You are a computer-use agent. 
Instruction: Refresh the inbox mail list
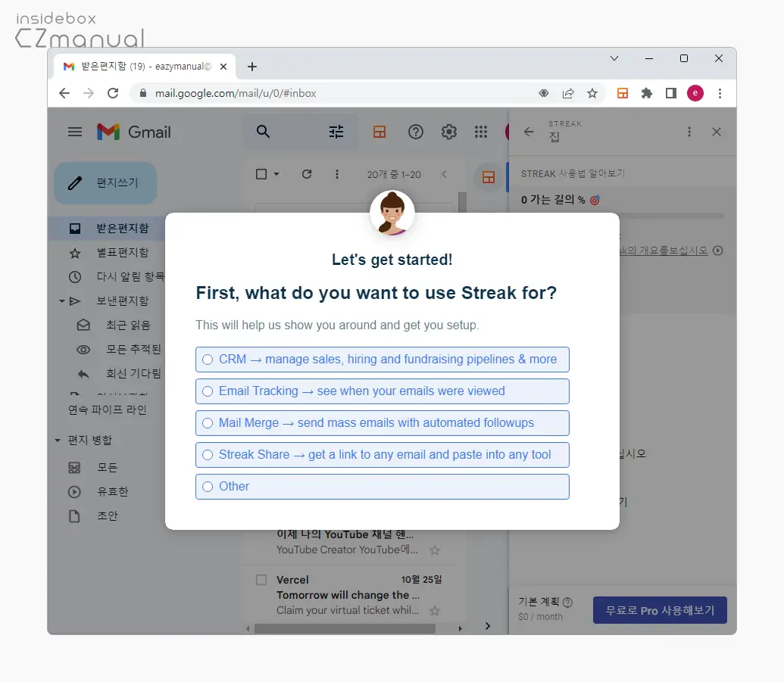[x=307, y=174]
